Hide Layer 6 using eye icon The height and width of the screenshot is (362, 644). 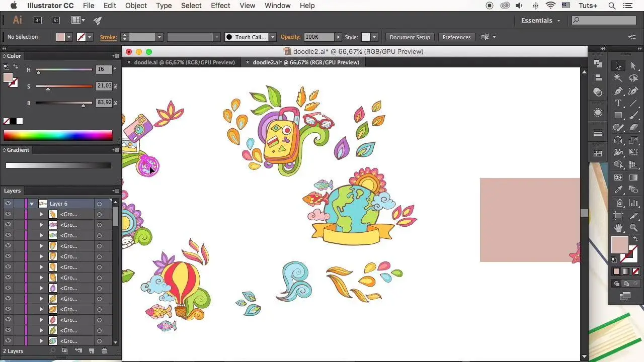point(8,204)
